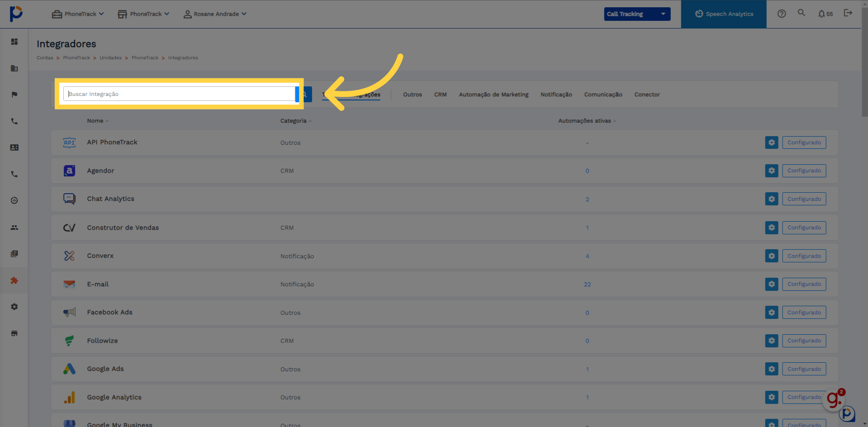Click Configurado button for Converx
This screenshot has height=427, width=868.
pyautogui.click(x=804, y=256)
